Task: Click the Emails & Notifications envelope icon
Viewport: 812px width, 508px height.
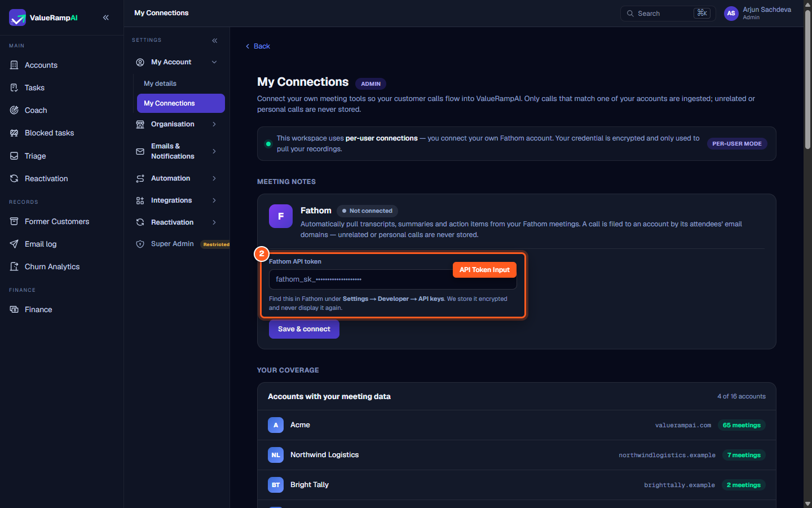Action: click(x=140, y=151)
